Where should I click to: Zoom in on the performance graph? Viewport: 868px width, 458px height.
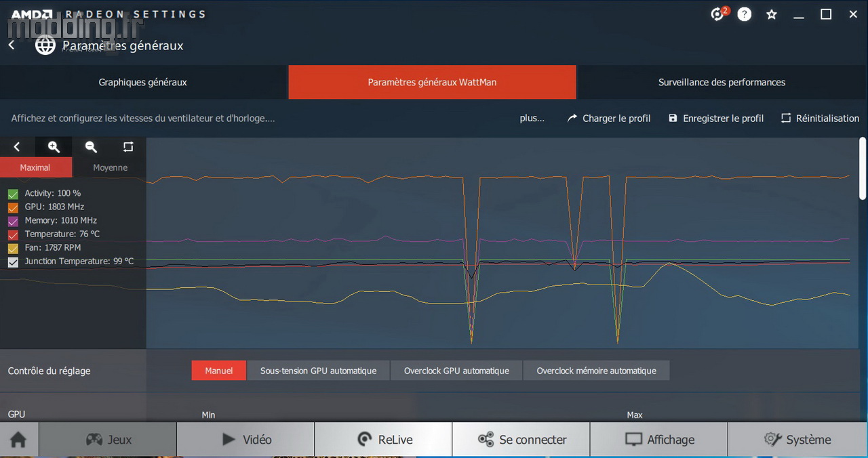[54, 147]
